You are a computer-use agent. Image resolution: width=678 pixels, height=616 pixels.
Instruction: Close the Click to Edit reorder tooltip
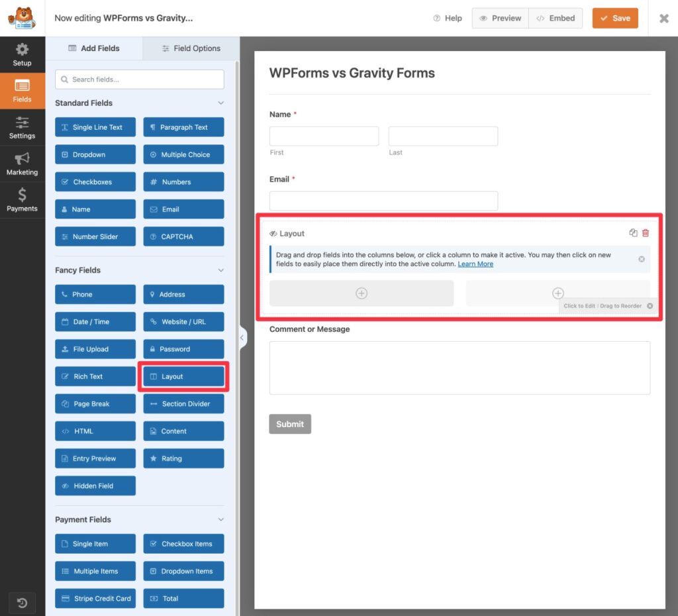650,306
